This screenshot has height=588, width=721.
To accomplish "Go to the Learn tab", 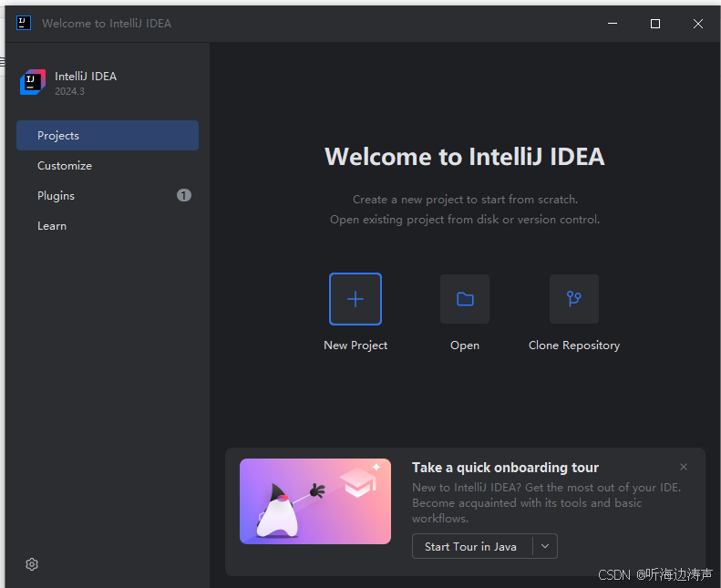I will 108,226.
